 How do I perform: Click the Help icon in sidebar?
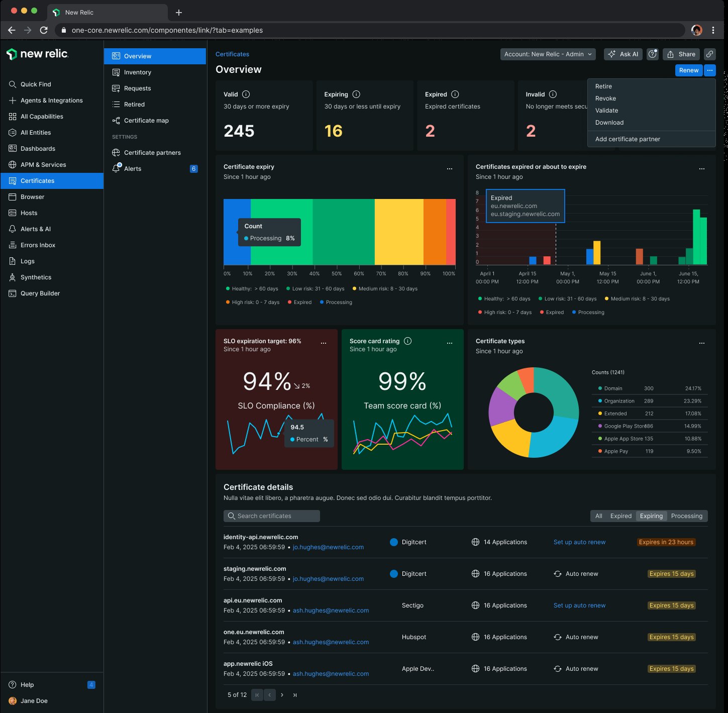13,685
